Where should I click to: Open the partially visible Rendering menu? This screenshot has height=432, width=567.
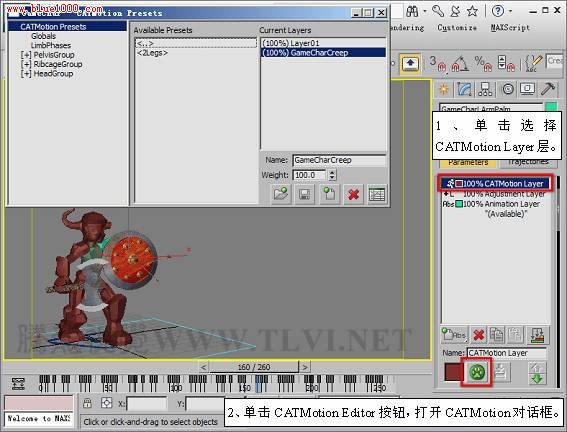point(407,27)
